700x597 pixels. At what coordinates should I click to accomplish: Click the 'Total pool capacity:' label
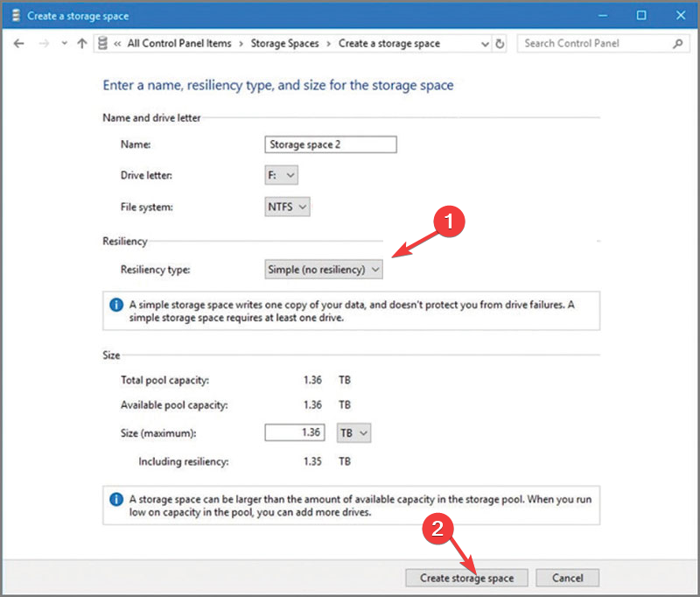point(164,380)
